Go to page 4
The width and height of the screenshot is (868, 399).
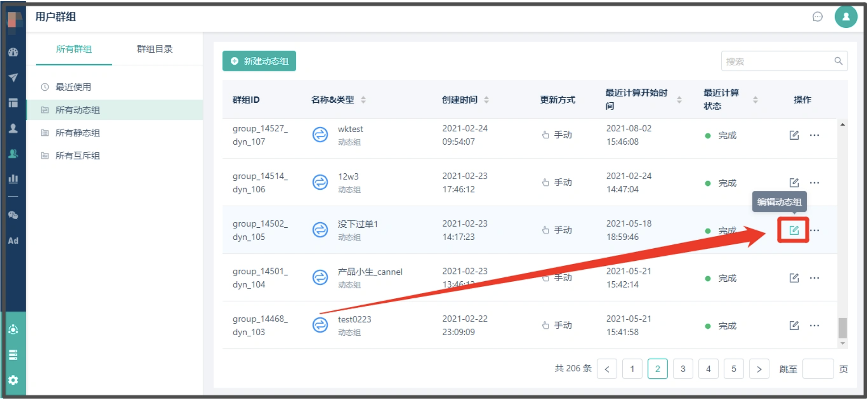pos(708,369)
